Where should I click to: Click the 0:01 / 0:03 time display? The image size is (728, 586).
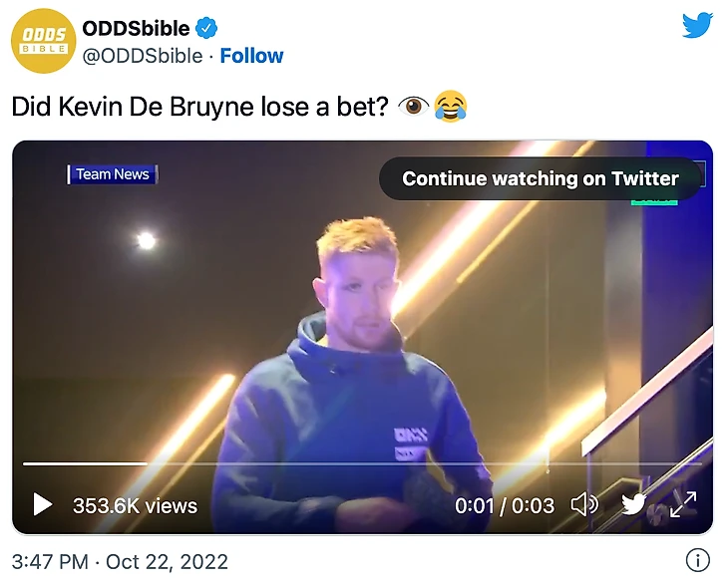(x=504, y=505)
